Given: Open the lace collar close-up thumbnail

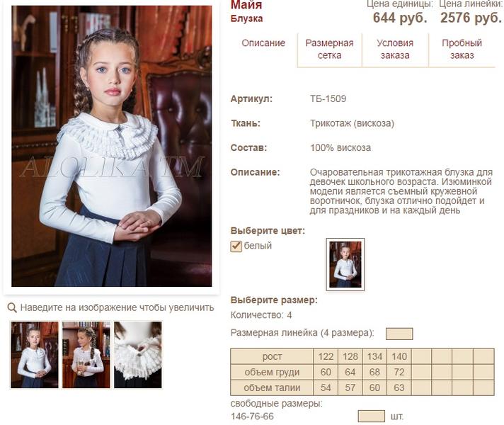Looking at the screenshot, I should [138, 355].
